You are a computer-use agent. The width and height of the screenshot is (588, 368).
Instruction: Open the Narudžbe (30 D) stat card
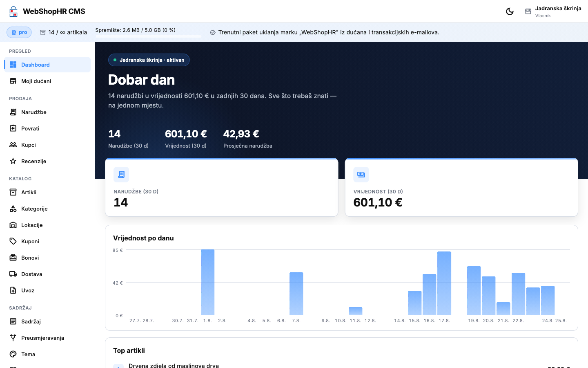[x=222, y=187]
